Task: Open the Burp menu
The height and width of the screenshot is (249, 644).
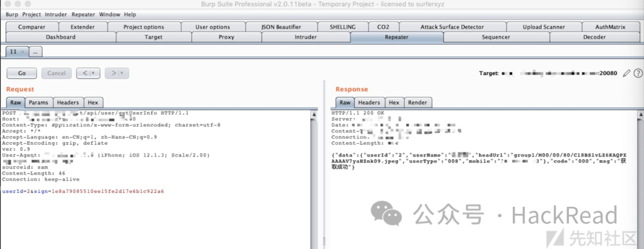Action: [12, 14]
